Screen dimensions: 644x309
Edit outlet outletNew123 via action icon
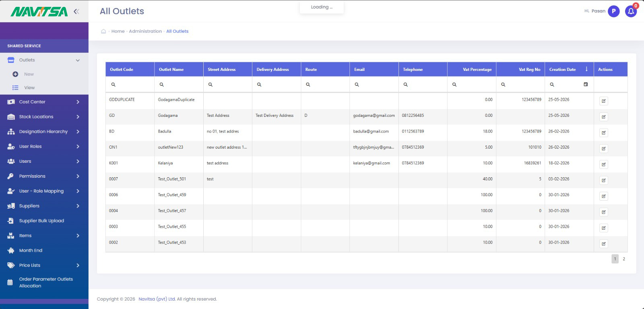pos(603,149)
